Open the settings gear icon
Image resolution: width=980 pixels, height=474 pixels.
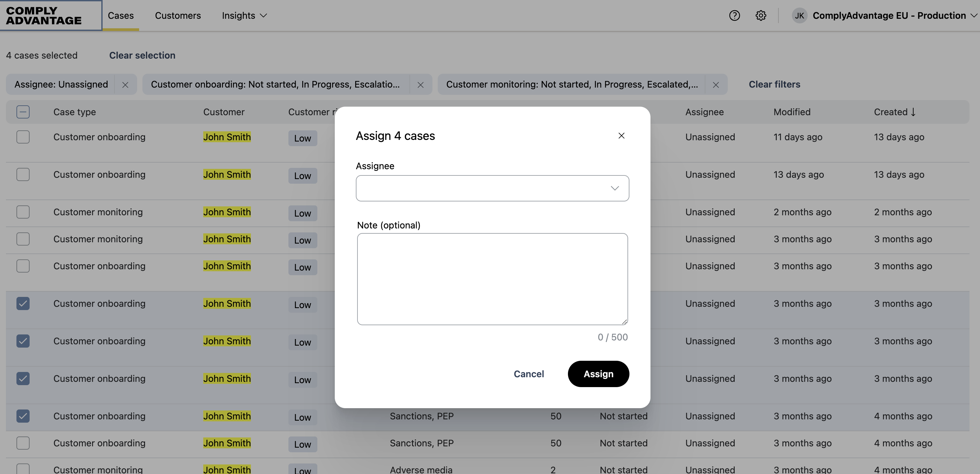761,15
